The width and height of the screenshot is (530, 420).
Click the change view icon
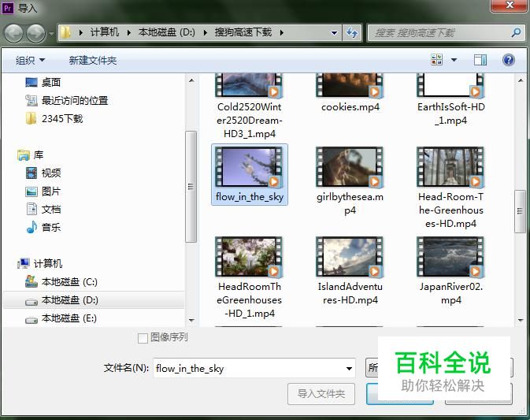click(437, 60)
